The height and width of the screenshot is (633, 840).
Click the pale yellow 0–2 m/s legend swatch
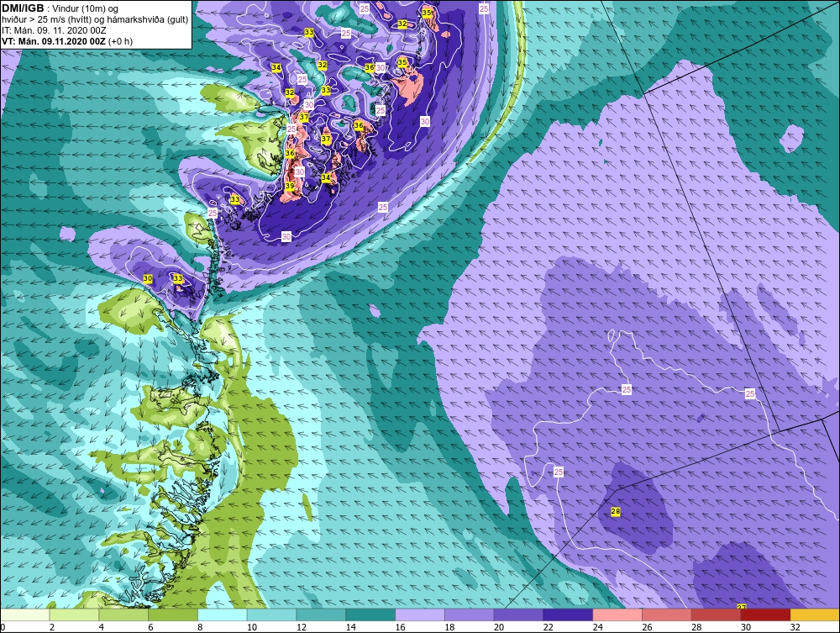[24, 615]
